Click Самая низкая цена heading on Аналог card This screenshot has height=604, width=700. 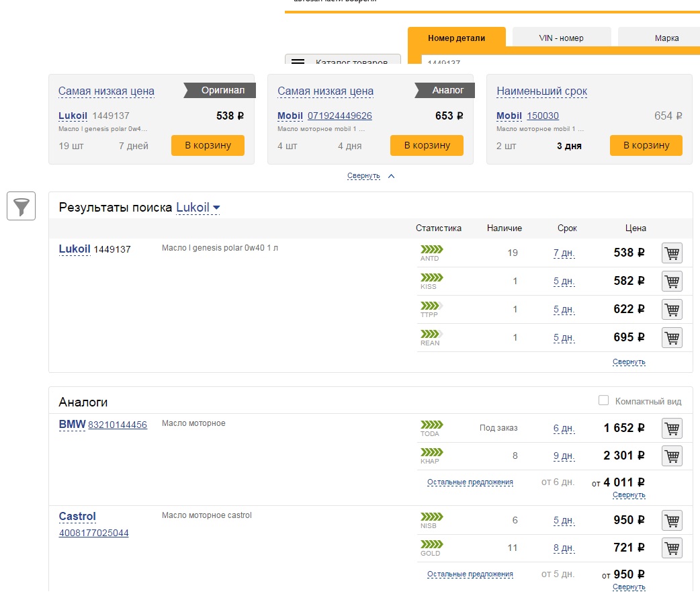[x=325, y=91]
